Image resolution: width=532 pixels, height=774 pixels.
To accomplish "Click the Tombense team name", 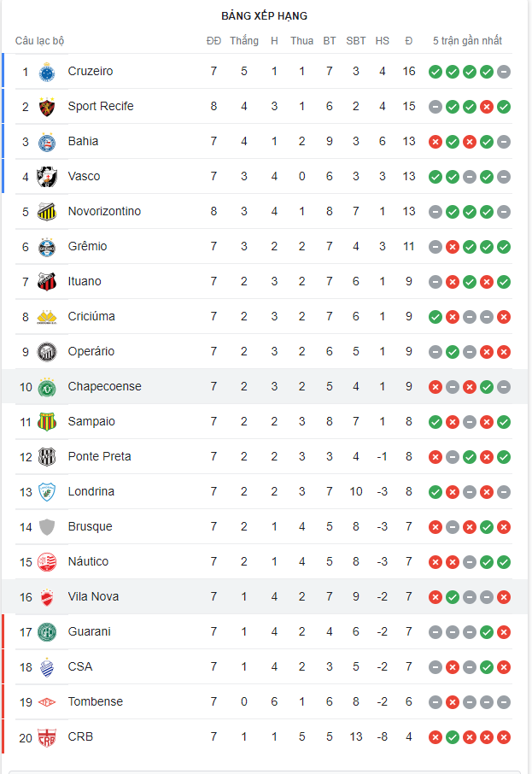I will tap(95, 701).
